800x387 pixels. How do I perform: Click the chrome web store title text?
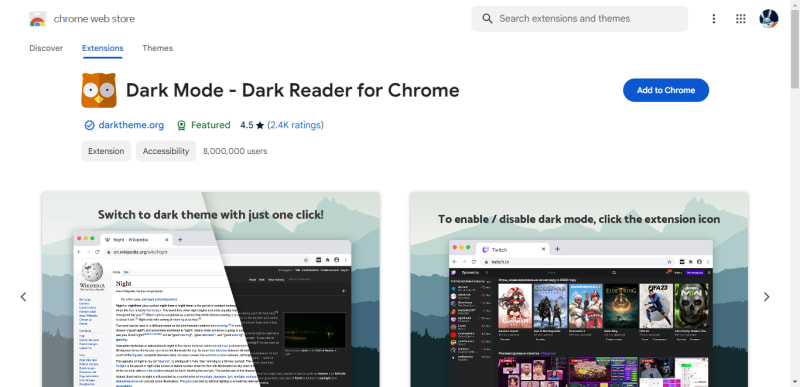[94, 19]
